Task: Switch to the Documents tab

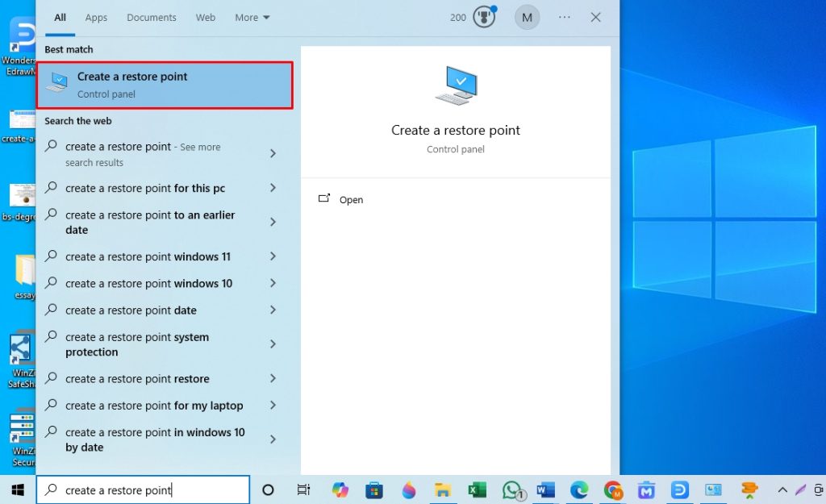Action: pos(151,18)
